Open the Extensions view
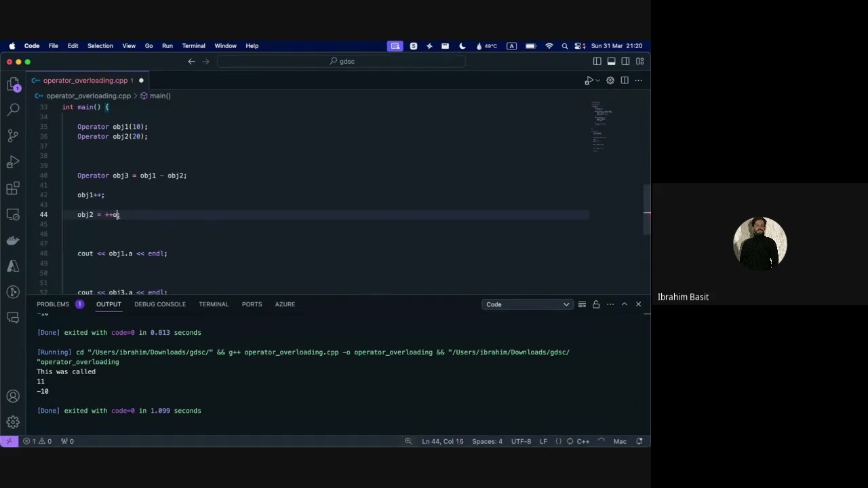 [13, 188]
